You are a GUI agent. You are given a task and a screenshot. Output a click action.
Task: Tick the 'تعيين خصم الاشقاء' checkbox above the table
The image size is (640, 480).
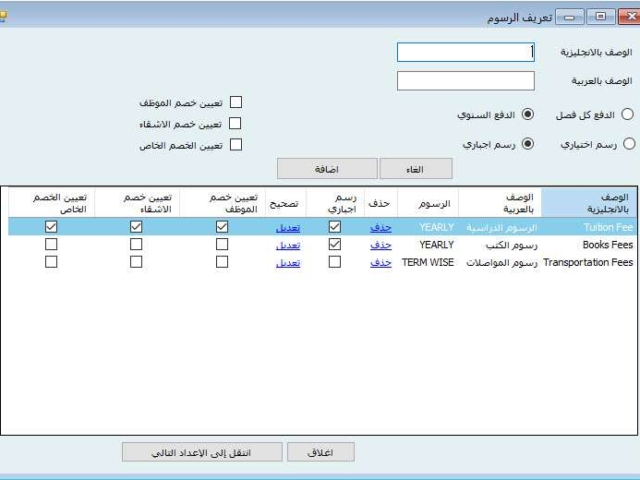[236, 124]
